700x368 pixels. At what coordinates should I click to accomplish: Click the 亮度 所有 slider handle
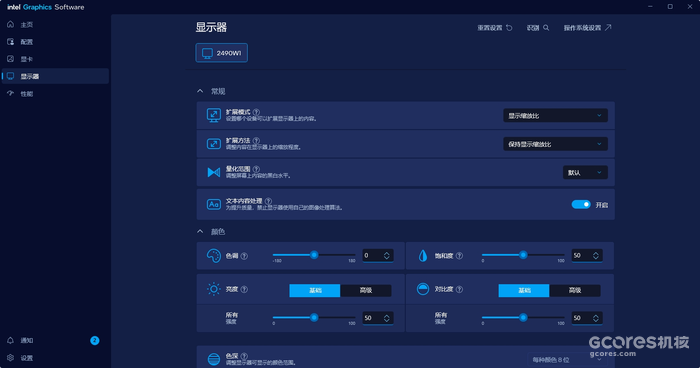(314, 317)
